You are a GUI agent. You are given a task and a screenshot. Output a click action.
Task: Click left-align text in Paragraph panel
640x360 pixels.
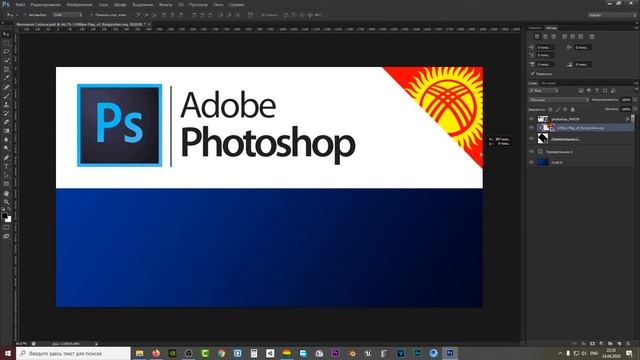point(537,37)
